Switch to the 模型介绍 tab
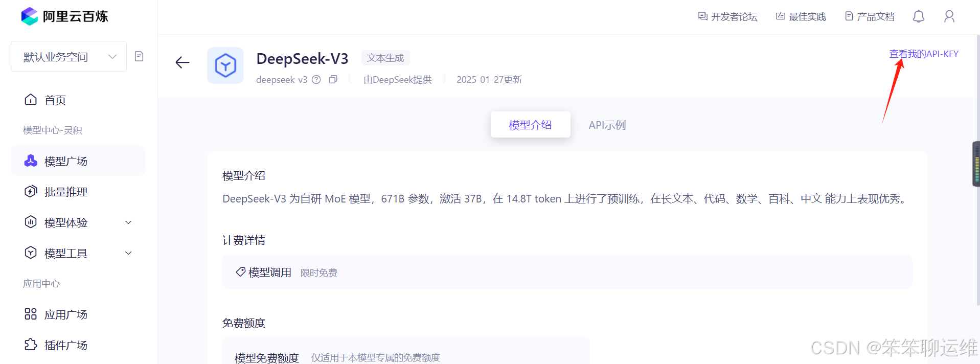980x364 pixels. (531, 125)
